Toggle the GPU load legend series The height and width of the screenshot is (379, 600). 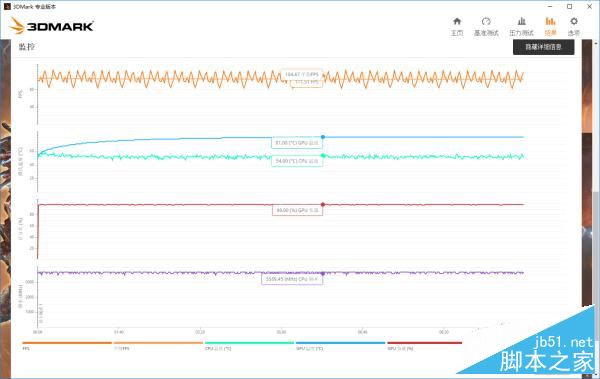(425, 345)
